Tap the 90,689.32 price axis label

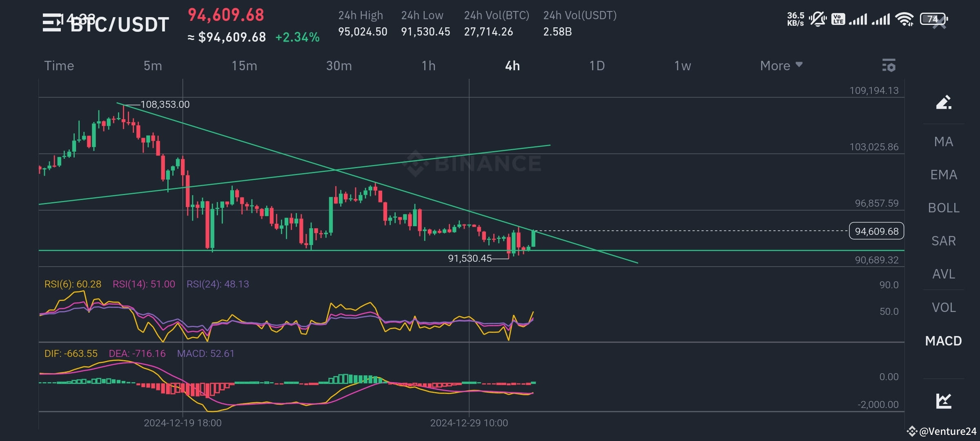coord(877,260)
